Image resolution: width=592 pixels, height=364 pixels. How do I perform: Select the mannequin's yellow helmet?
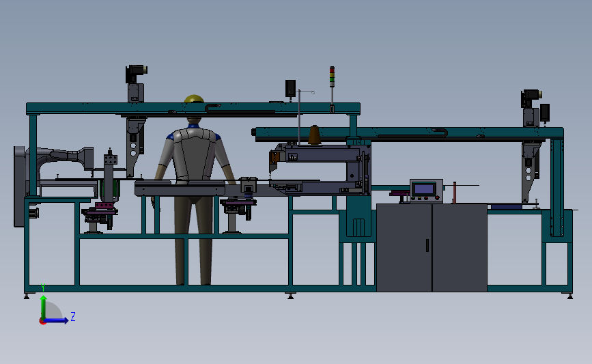[194, 99]
